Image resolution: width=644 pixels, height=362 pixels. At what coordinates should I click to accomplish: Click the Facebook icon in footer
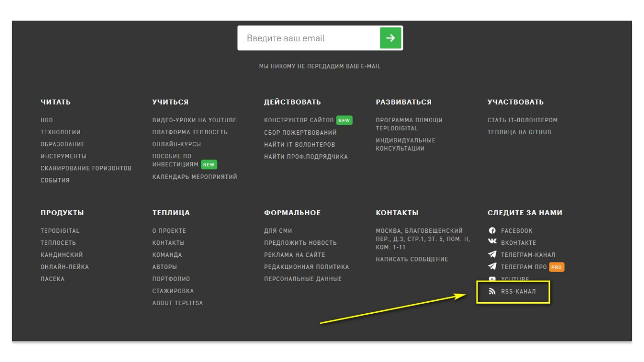pyautogui.click(x=492, y=231)
